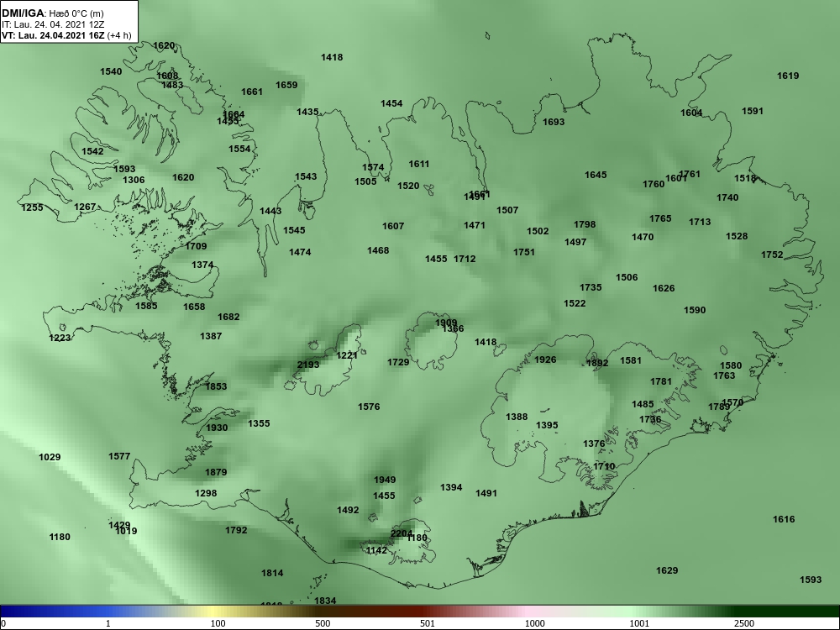Click the map value 1267

85,207
